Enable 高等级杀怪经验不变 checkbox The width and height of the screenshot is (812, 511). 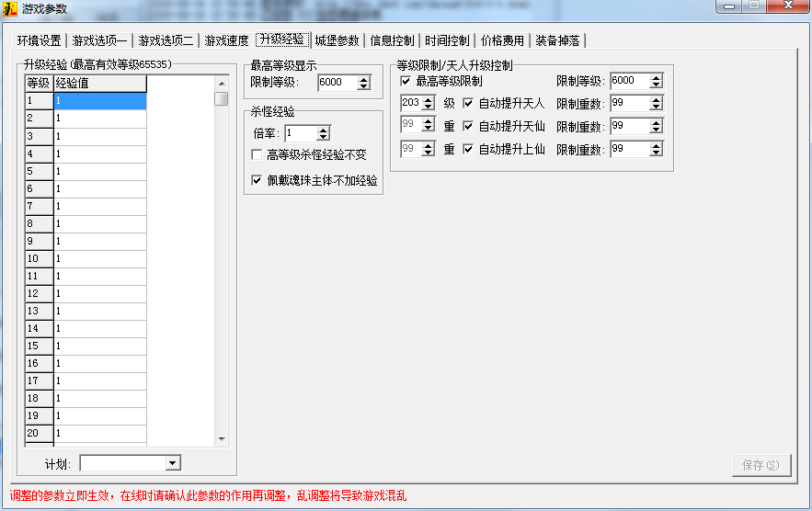tap(257, 154)
